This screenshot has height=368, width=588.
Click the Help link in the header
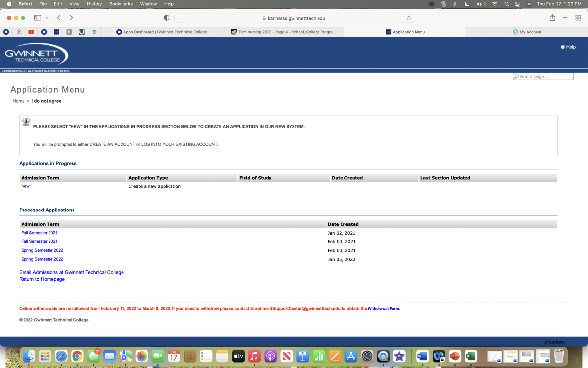pyautogui.click(x=568, y=47)
